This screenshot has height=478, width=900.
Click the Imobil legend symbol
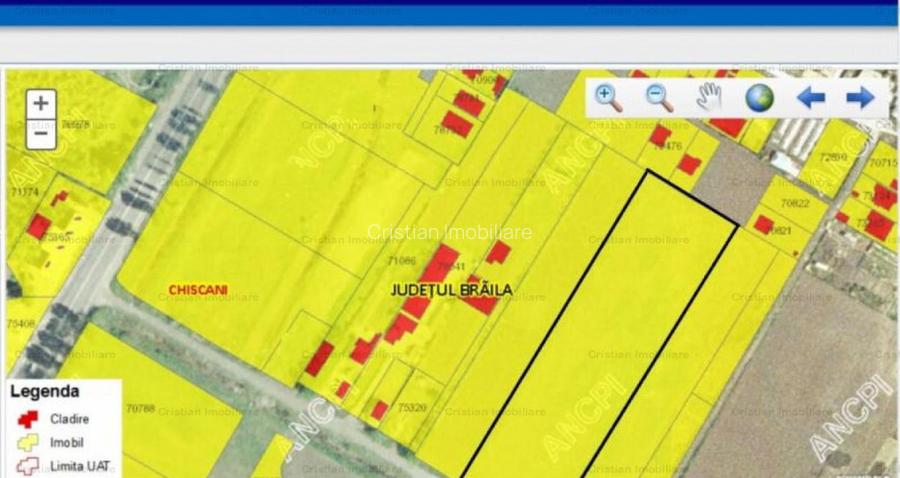click(x=27, y=443)
